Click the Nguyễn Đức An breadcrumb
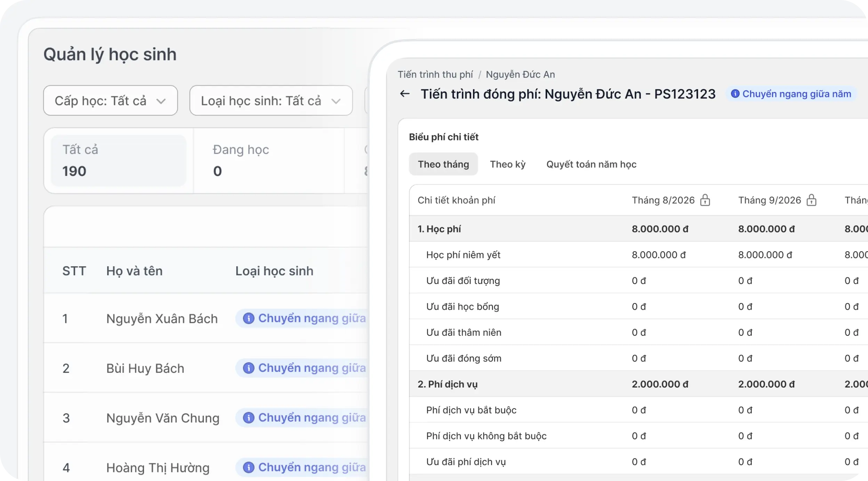Image resolution: width=868 pixels, height=481 pixels. 520,74
